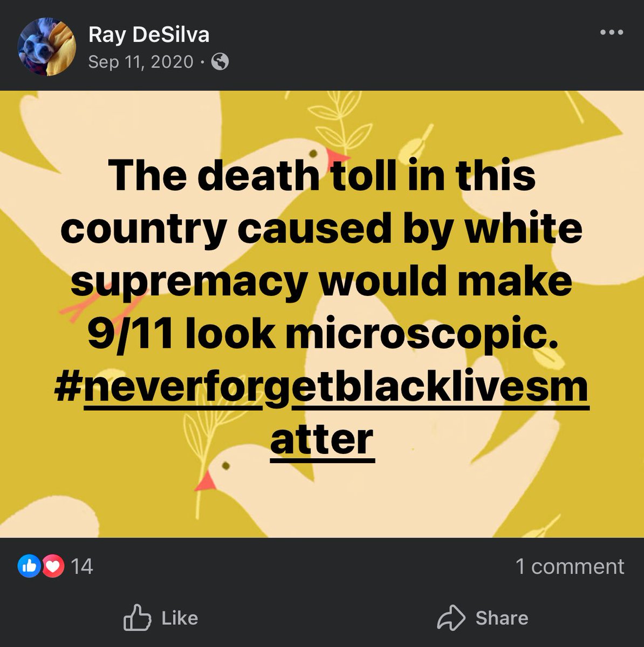Tap the Share button label
The width and height of the screenshot is (644, 647).
coord(502,618)
